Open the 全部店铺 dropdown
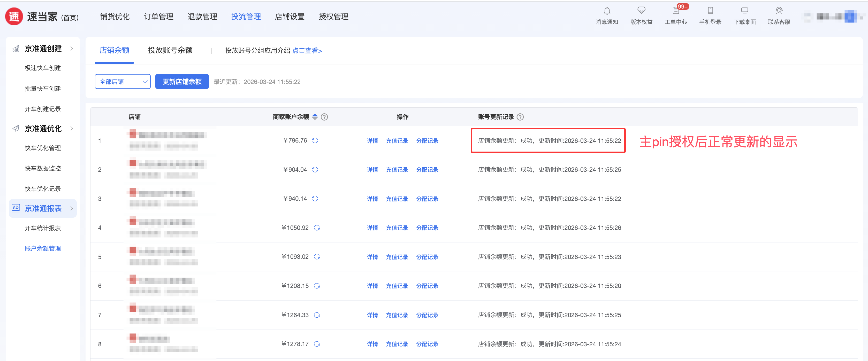The height and width of the screenshot is (361, 868). coord(123,82)
